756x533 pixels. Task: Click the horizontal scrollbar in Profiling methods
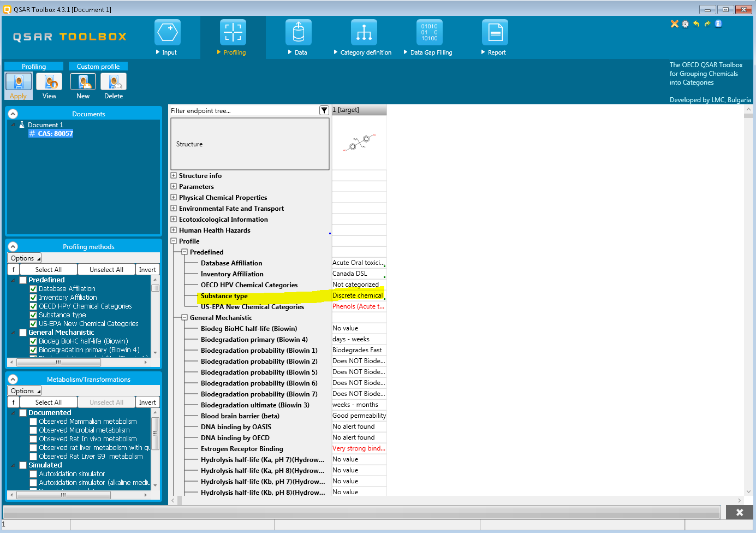(x=58, y=362)
